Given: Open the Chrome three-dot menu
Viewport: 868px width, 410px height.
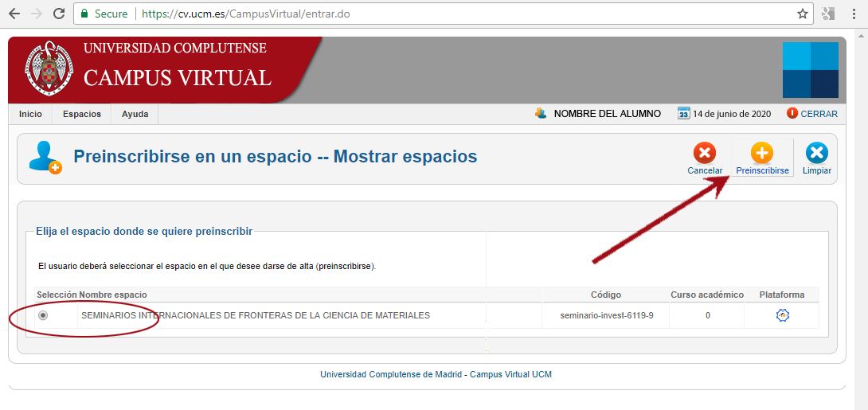Looking at the screenshot, I should point(854,14).
